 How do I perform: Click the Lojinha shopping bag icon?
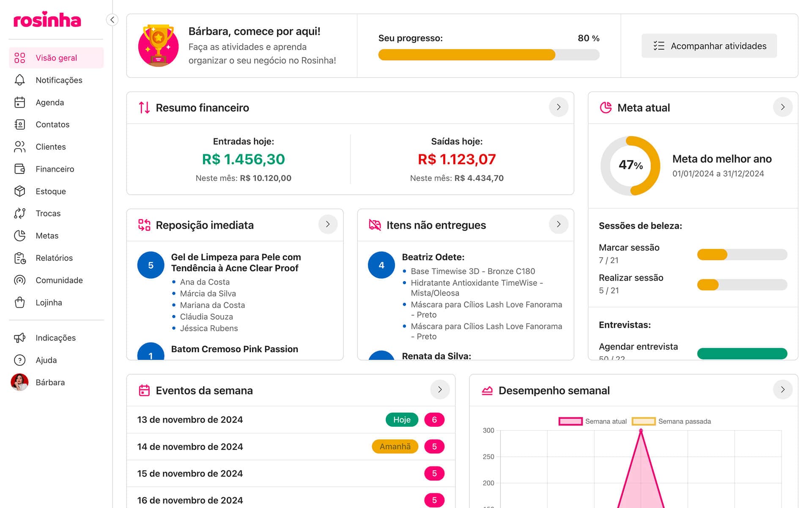[x=19, y=303]
